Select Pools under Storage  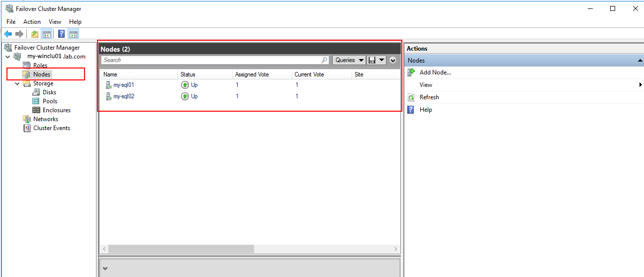[x=50, y=101]
